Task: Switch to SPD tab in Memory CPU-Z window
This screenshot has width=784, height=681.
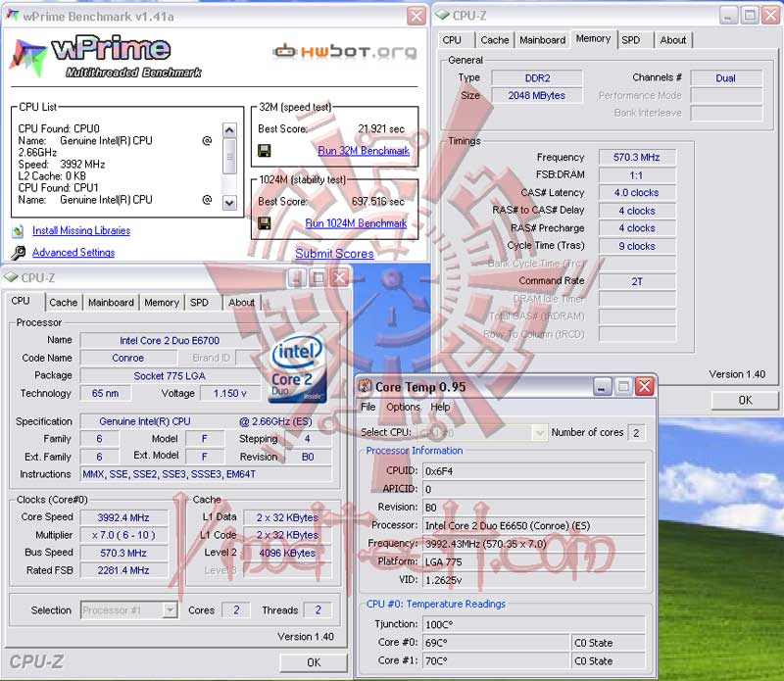Action: (631, 40)
